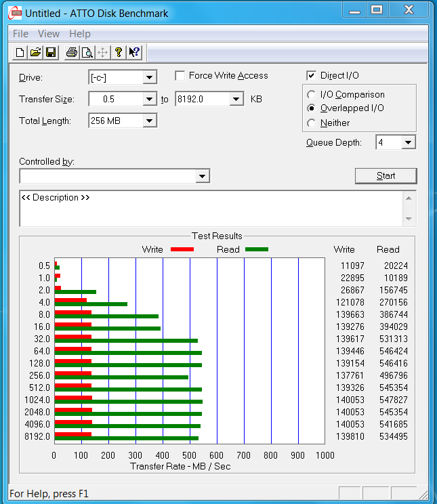437x504 pixels.
Task: Click the New file toolbar icon
Action: click(20, 52)
